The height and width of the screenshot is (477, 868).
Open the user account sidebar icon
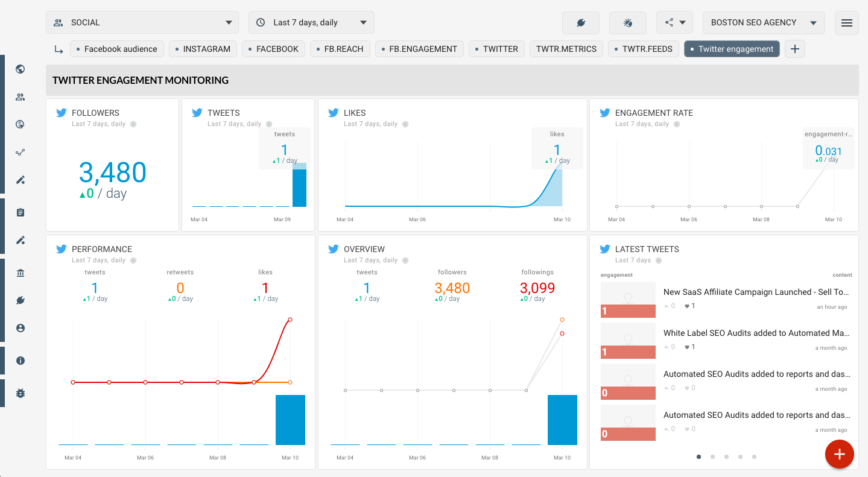click(x=21, y=328)
